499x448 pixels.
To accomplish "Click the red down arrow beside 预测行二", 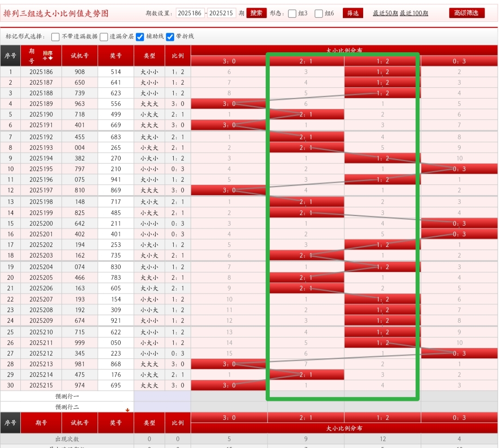I will click(128, 410).
